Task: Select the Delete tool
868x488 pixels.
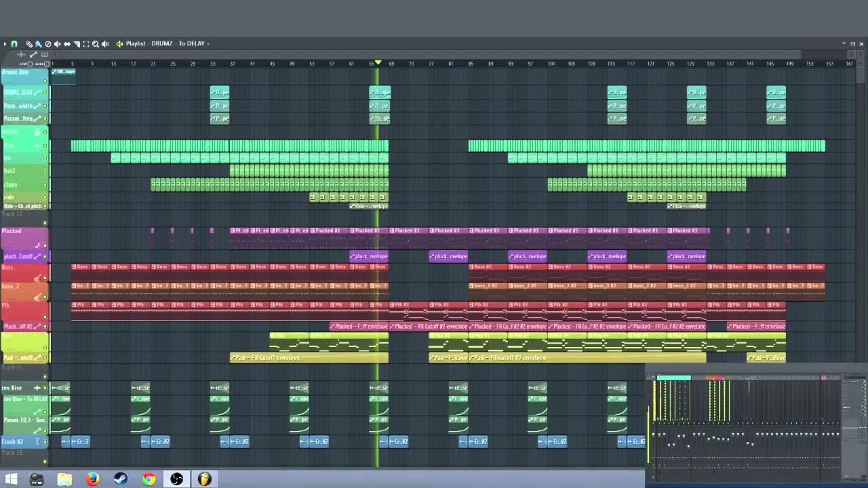Action: 48,44
